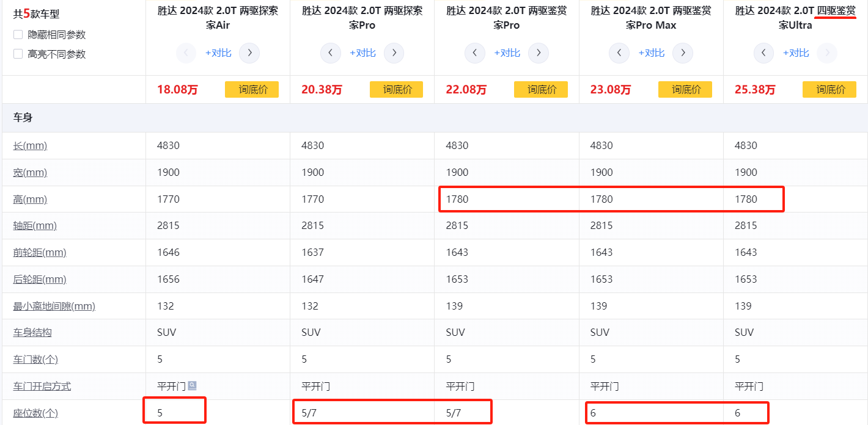Click the greyed right arrow under 鉴赏家Ultra
This screenshot has width=868, height=425.
[827, 53]
